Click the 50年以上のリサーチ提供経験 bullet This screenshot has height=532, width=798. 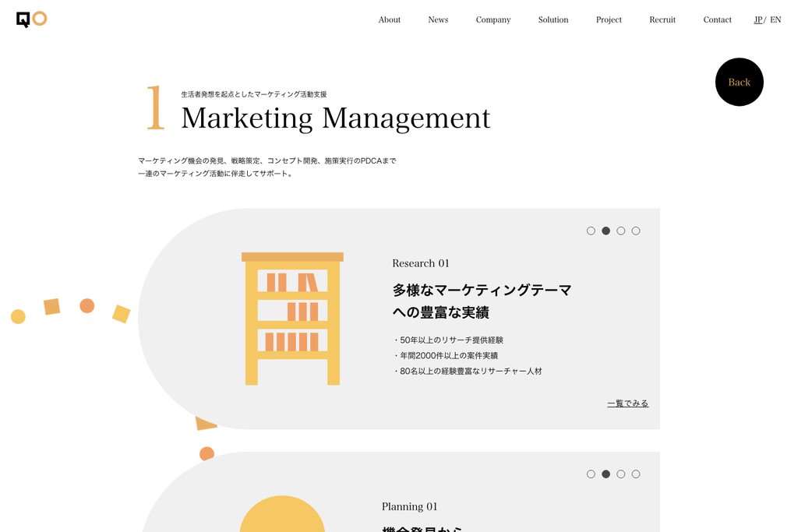[x=448, y=340]
